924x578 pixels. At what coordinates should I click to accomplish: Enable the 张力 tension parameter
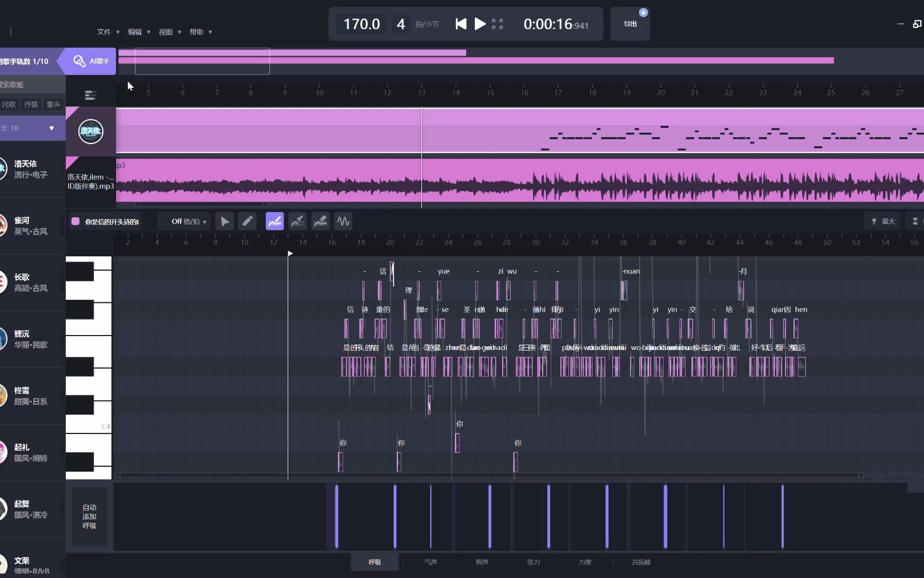533,562
